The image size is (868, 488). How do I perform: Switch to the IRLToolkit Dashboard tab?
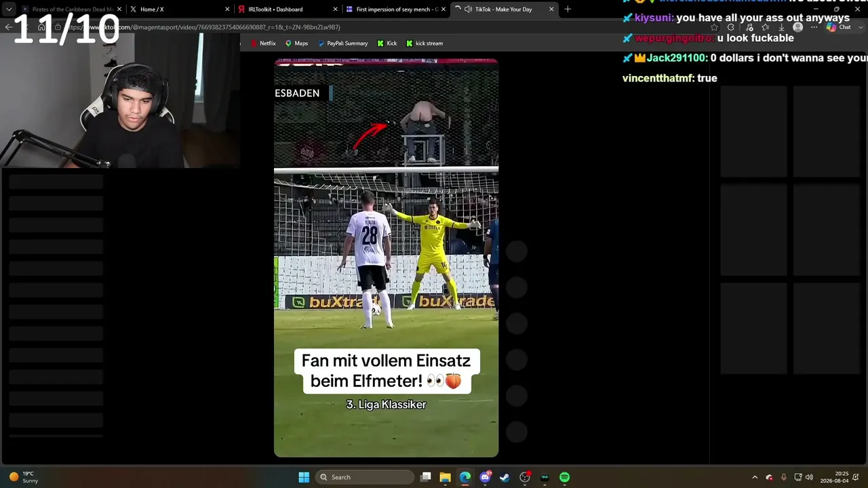point(288,9)
